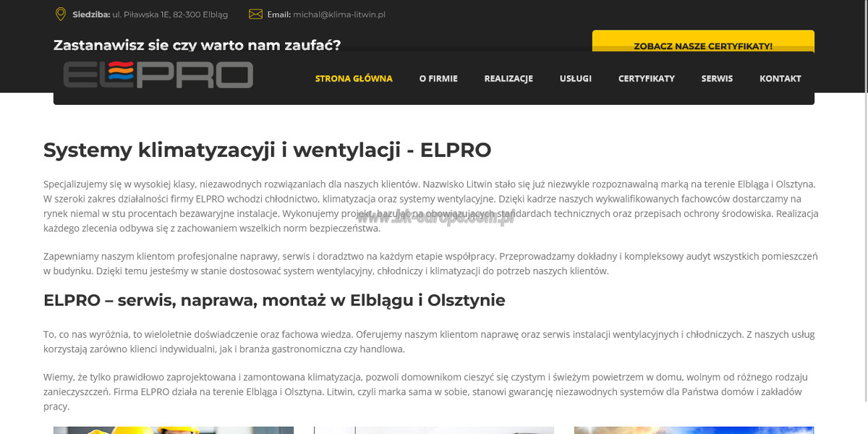This screenshot has height=434, width=868.
Task: Click ZOBACZ NASZE CERTYFIKATY button
Action: click(703, 41)
